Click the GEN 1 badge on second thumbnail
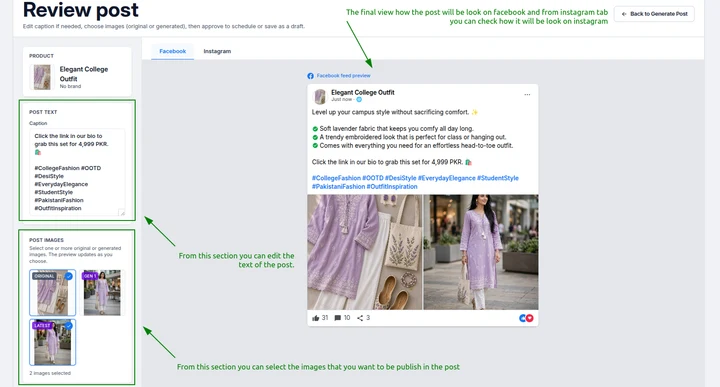Viewport: 720px width, 387px height. pos(89,276)
